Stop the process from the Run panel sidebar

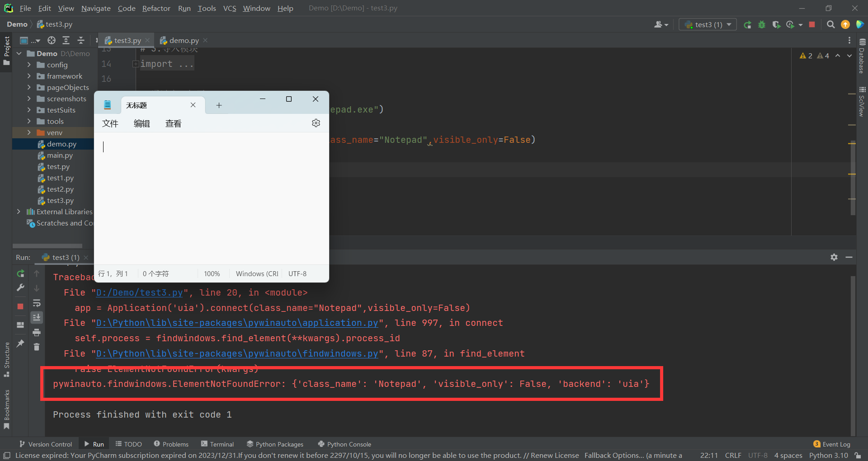20,306
